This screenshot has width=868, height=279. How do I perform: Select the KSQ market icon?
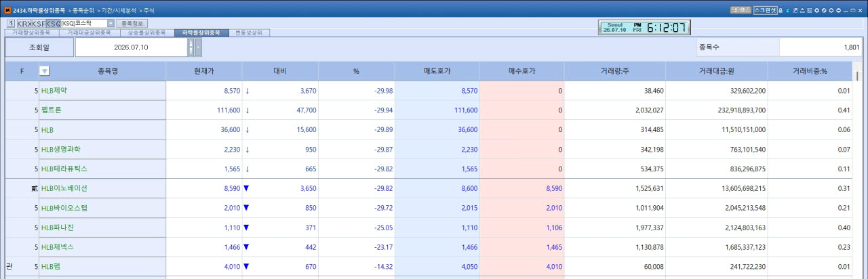53,23
